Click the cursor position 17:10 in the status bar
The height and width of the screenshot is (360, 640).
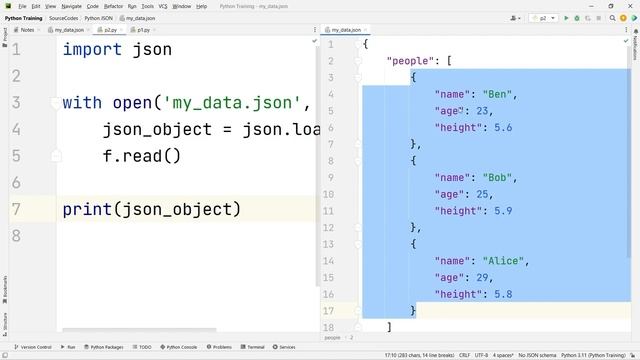[419, 355]
